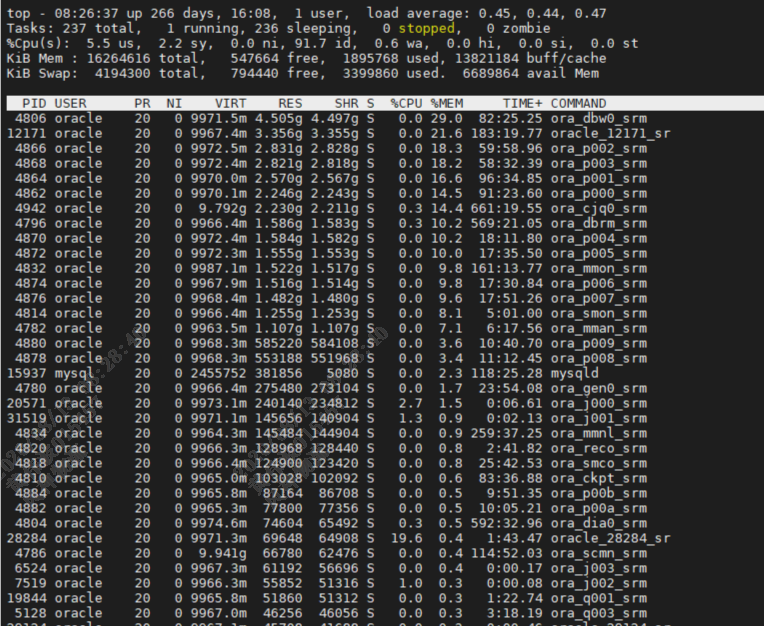Select the ora_scmn_srm command
The image size is (764, 626).
pos(599,554)
